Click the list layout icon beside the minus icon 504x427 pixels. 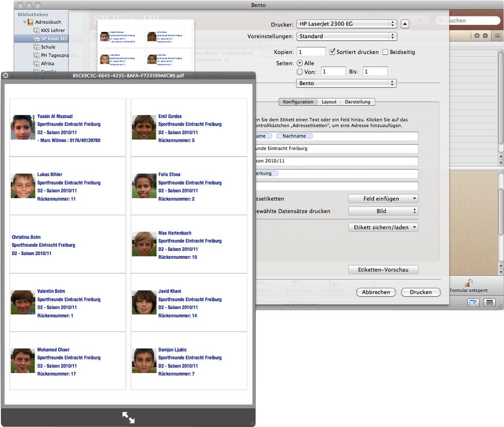pos(497,36)
